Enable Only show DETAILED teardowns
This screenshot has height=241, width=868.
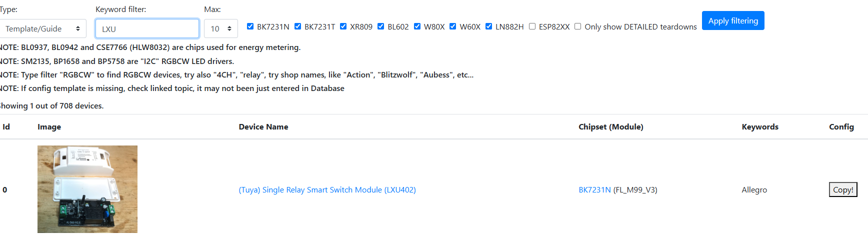pyautogui.click(x=577, y=26)
